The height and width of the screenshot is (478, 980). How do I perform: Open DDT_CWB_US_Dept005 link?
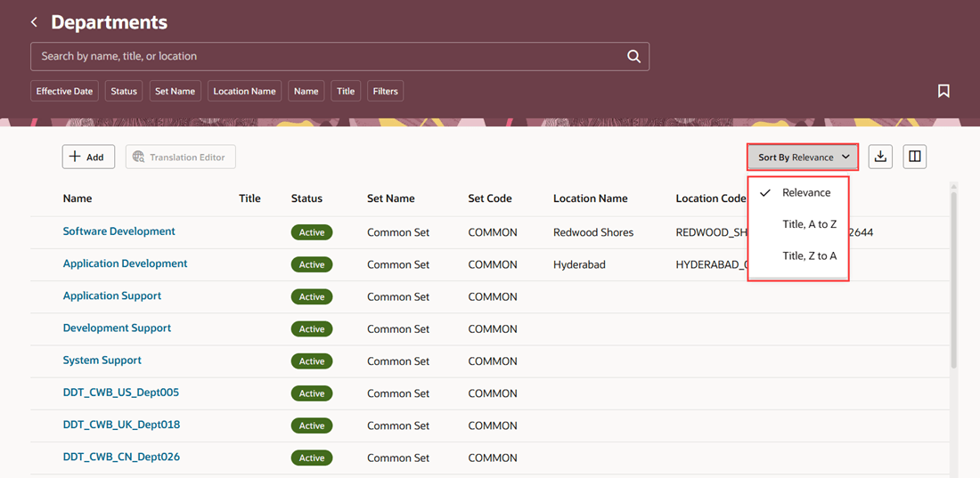[x=121, y=393]
